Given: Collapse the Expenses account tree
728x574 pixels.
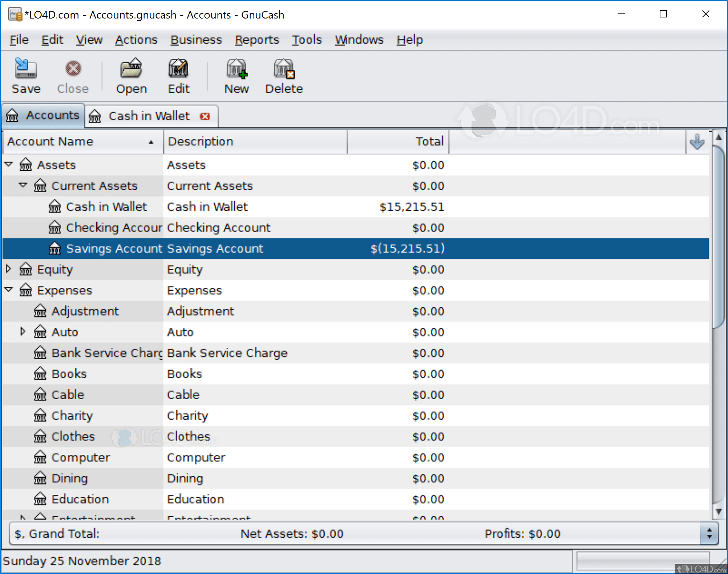Looking at the screenshot, I should click(x=9, y=290).
